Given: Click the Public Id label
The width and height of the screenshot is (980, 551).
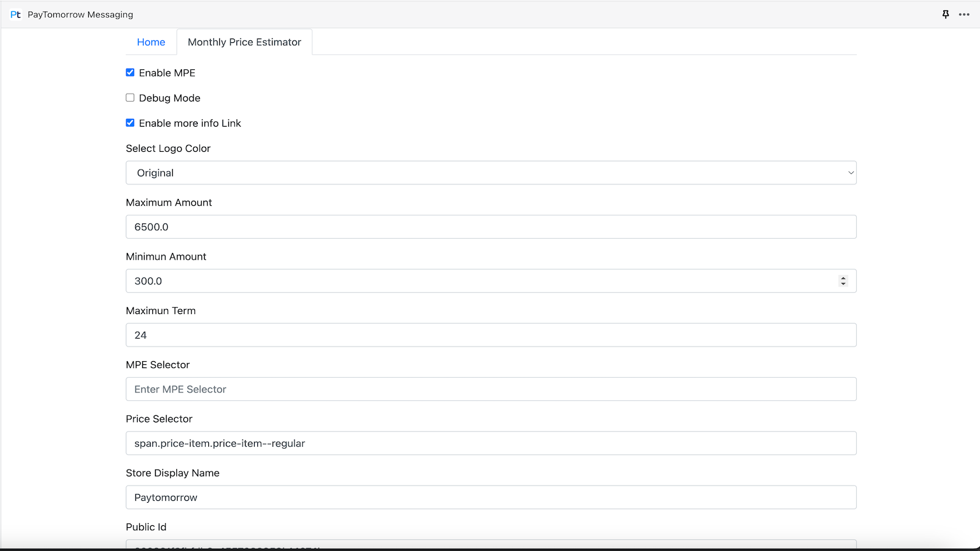Looking at the screenshot, I should [146, 527].
